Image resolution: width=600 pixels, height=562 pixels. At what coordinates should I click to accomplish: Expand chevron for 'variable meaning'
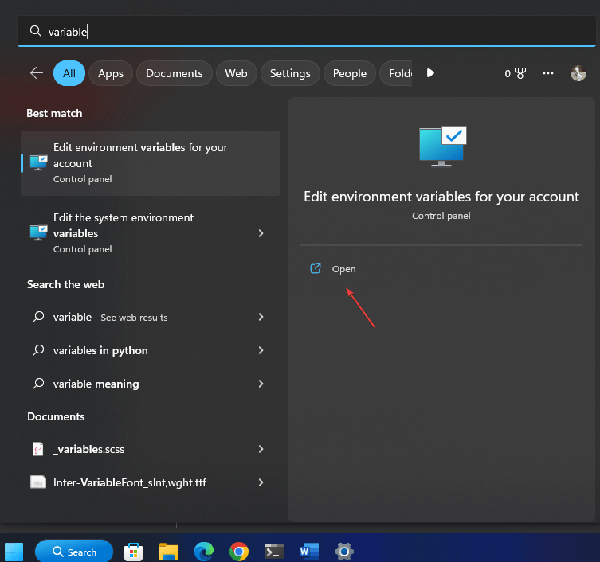pyautogui.click(x=261, y=384)
